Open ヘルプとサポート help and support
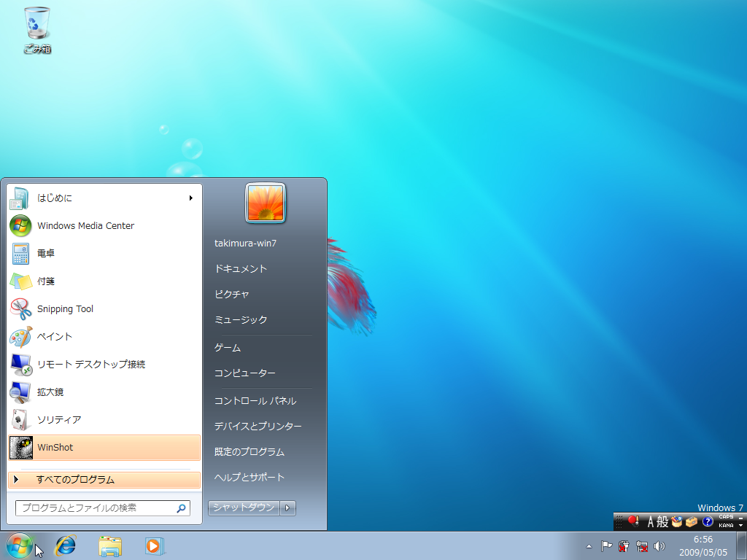The width and height of the screenshot is (747, 560). pyautogui.click(x=249, y=477)
